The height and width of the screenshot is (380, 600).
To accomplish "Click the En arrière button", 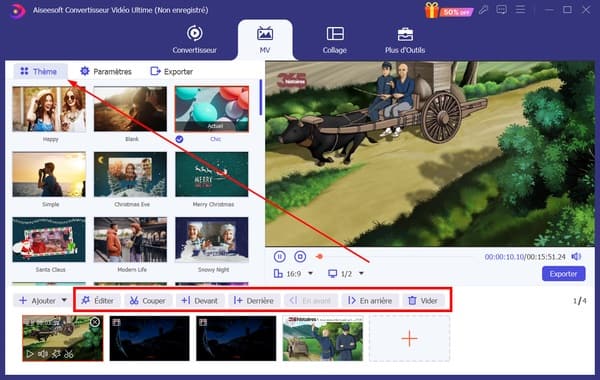I will pyautogui.click(x=370, y=300).
